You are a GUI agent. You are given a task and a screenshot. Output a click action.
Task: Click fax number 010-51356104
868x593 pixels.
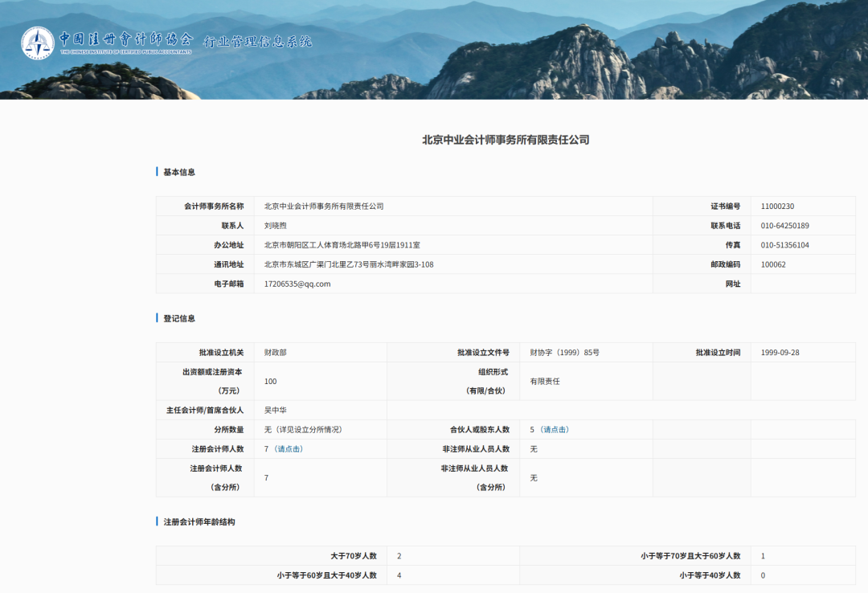click(x=784, y=245)
